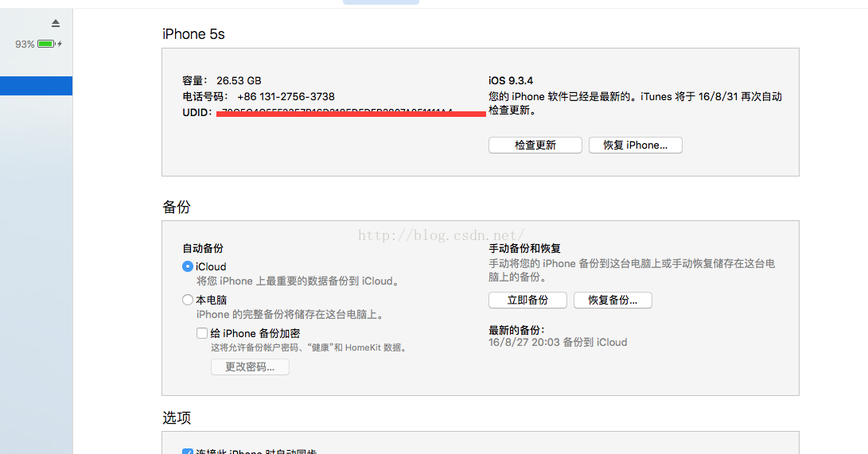Click the 手动备份和恢复 label

[525, 249]
